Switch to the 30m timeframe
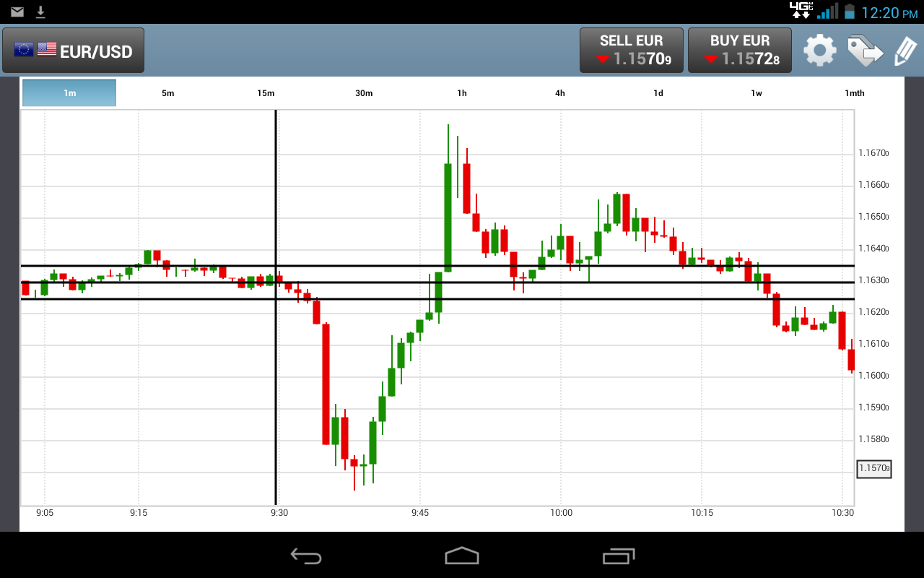The height and width of the screenshot is (578, 924). coord(364,93)
